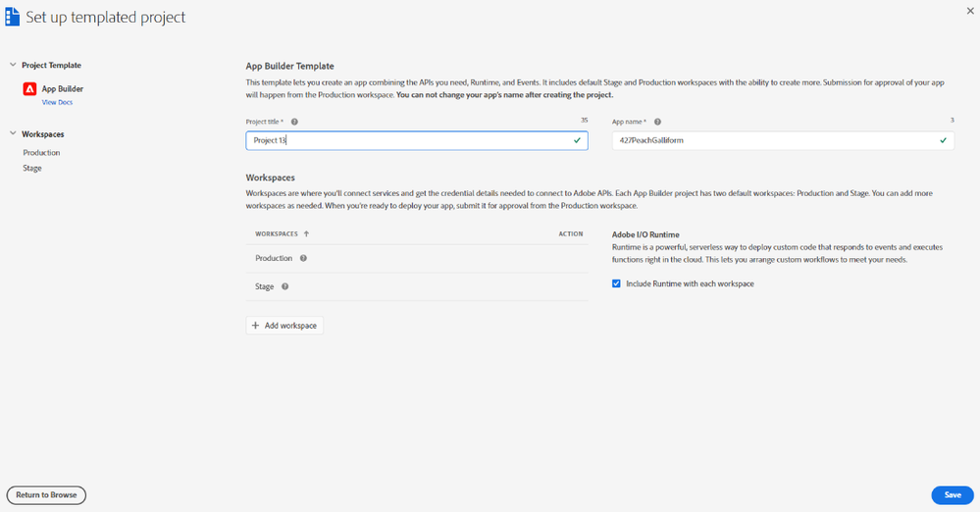Viewport: 980px width, 512px height.
Task: Click info icon beside Production workspace
Action: click(303, 258)
